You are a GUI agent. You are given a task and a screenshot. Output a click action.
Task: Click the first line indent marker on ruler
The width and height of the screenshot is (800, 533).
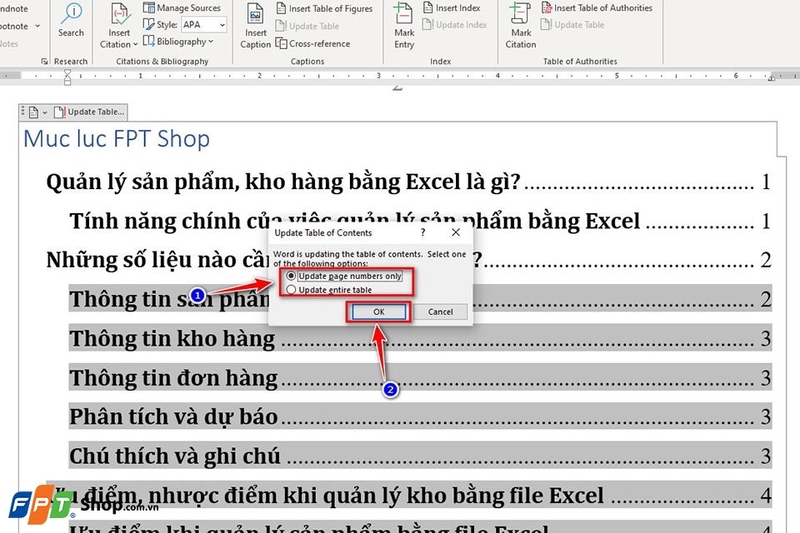click(67, 73)
